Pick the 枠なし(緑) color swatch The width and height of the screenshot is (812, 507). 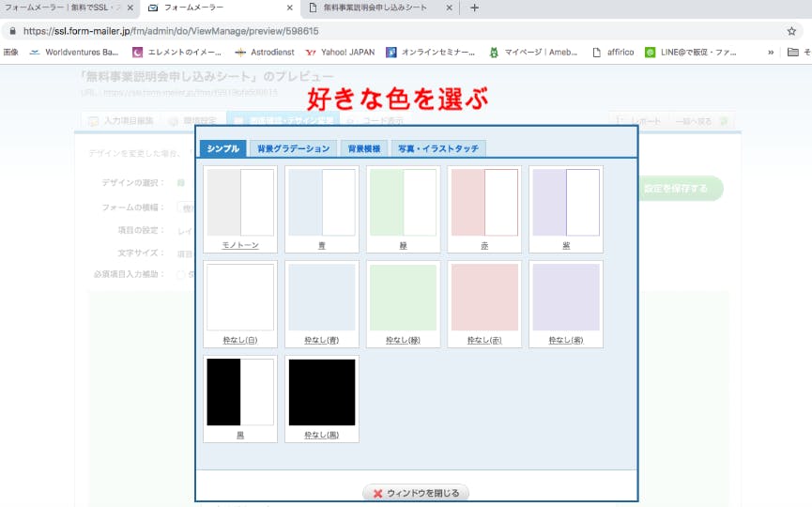point(403,298)
